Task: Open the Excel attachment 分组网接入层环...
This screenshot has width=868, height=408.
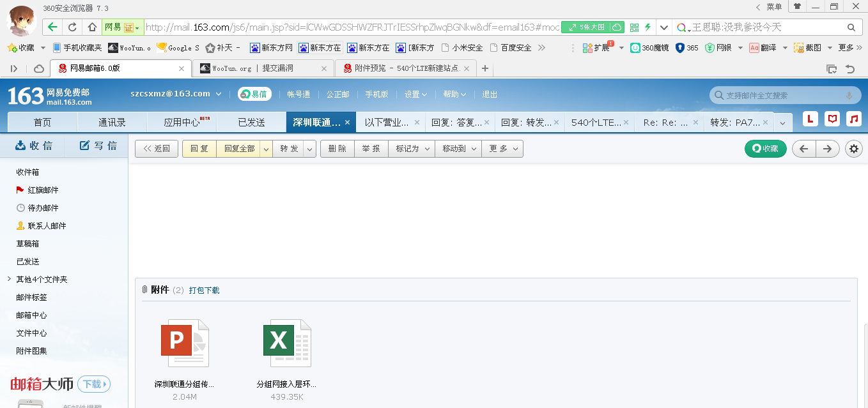Action: pos(287,344)
